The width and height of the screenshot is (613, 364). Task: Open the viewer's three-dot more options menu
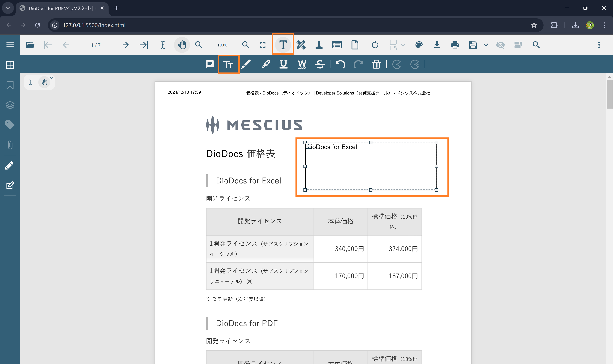tap(599, 45)
